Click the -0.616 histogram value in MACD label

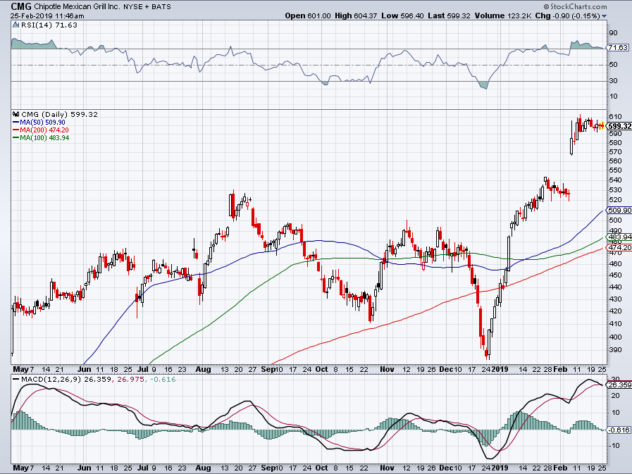[x=162, y=379]
